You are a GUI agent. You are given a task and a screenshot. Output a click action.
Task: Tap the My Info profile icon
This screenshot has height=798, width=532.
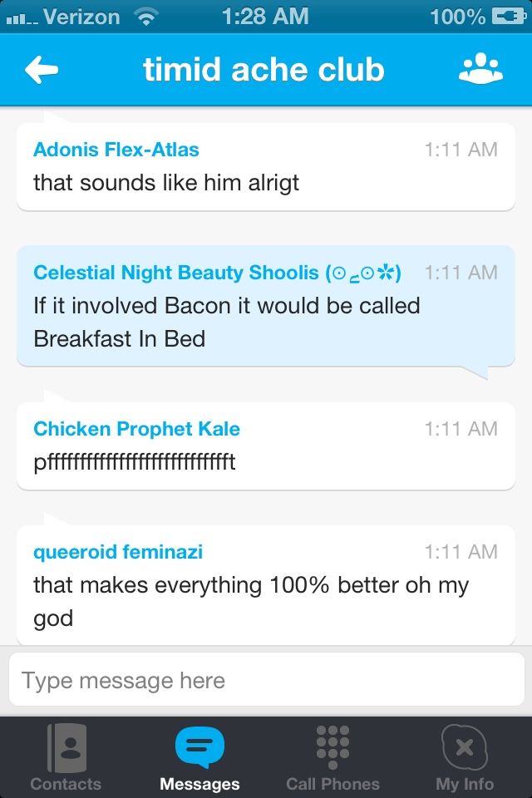click(x=465, y=746)
